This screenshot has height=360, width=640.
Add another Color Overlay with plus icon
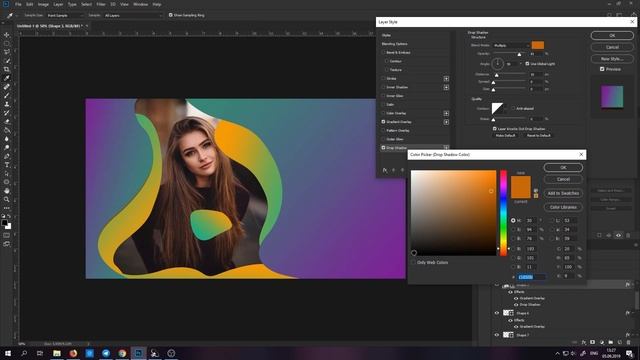coord(446,113)
